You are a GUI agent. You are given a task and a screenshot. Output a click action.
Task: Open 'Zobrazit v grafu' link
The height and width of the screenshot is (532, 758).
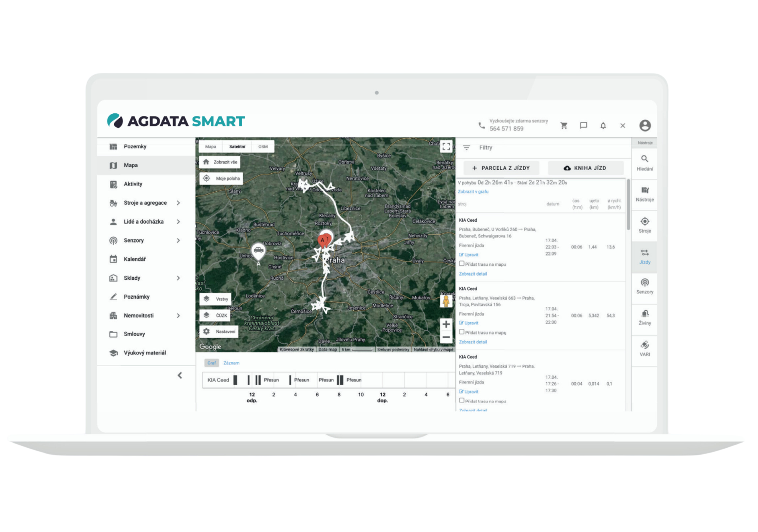(x=473, y=192)
